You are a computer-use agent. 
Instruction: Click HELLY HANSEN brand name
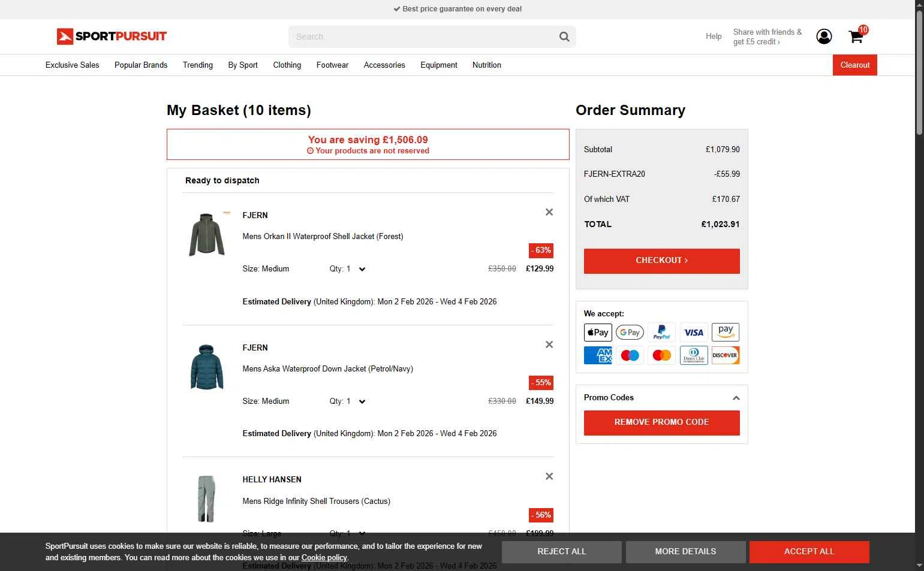click(x=272, y=480)
